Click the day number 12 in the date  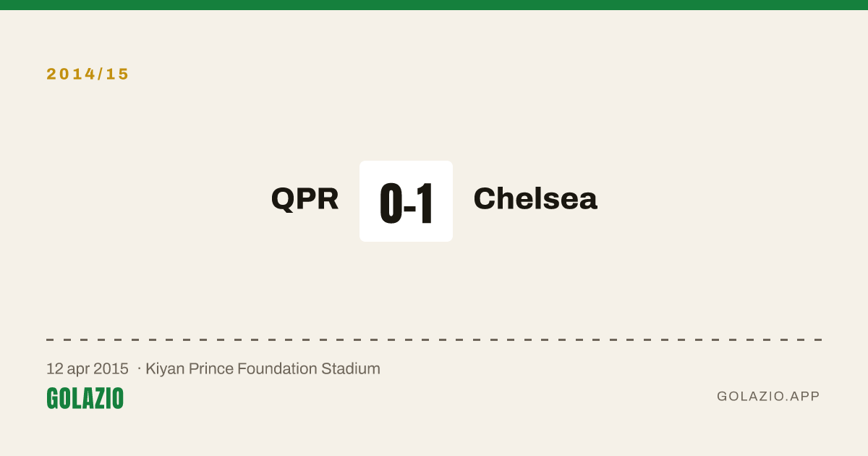(x=54, y=368)
